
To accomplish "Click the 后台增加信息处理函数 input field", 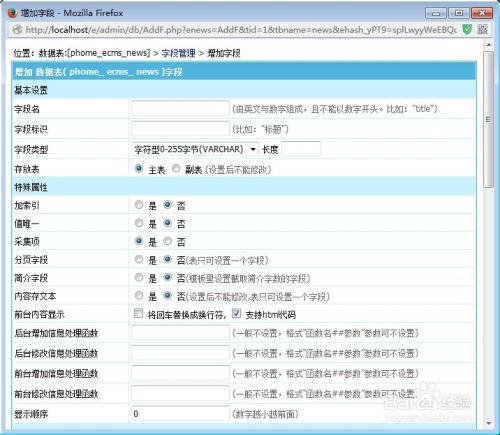I will (180, 333).
